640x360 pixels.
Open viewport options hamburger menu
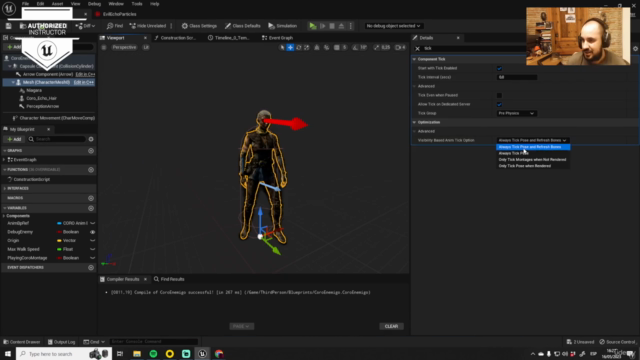[104, 47]
